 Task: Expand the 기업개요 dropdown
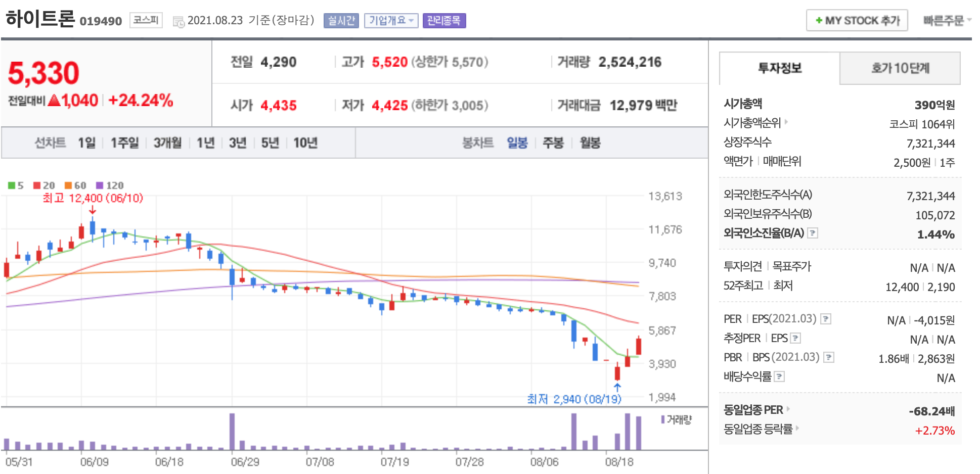pyautogui.click(x=391, y=21)
